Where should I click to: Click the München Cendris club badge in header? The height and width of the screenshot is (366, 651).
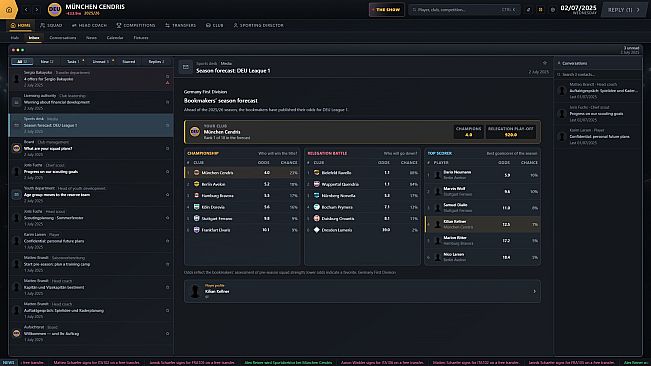coord(54,9)
